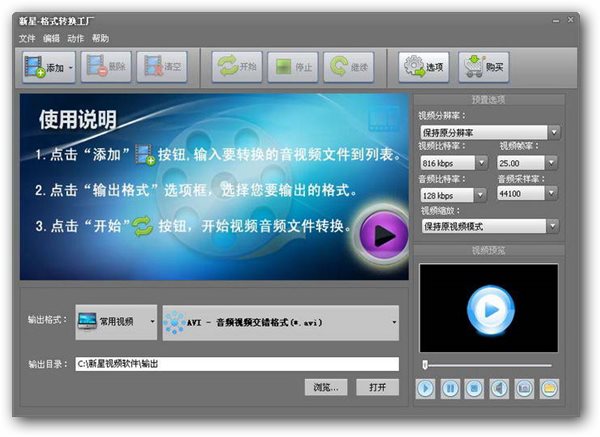Image resolution: width=600 pixels, height=437 pixels.
Task: Open the 文件 menu
Action: coord(27,38)
